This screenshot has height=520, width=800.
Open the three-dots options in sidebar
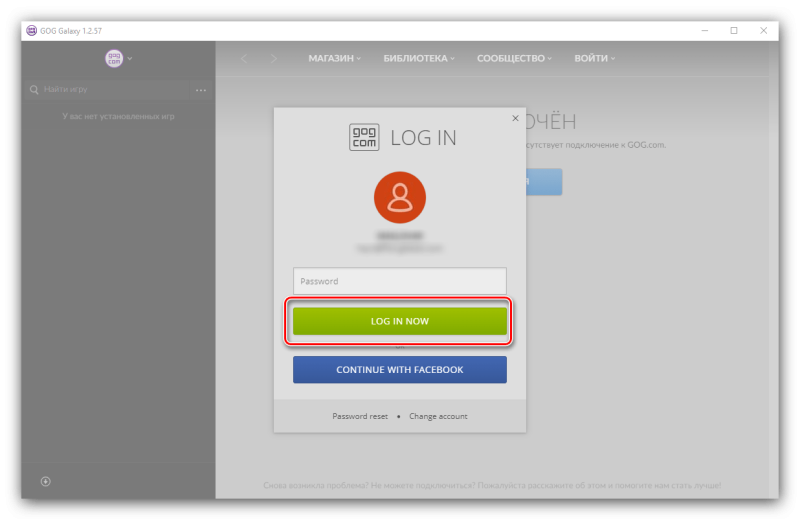coord(201,90)
